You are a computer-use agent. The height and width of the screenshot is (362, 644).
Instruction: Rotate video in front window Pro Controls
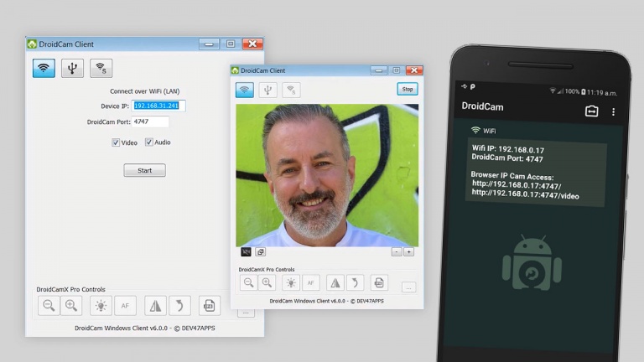pos(355,282)
